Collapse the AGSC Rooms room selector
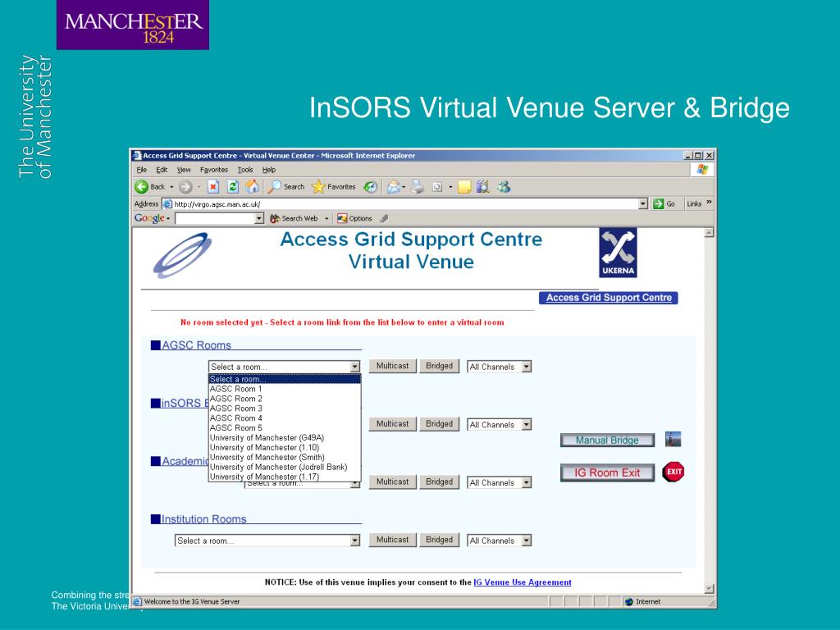The height and width of the screenshot is (630, 840). 354,367
